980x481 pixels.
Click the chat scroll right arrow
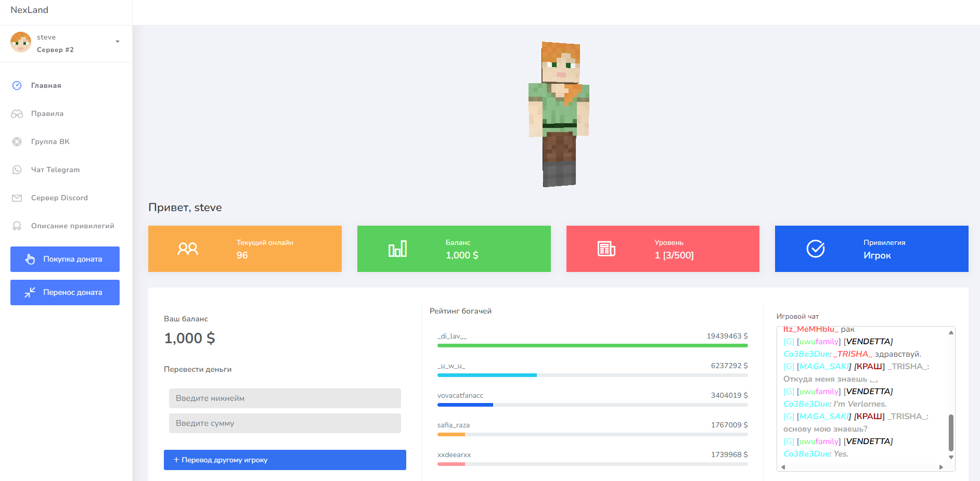click(x=941, y=467)
